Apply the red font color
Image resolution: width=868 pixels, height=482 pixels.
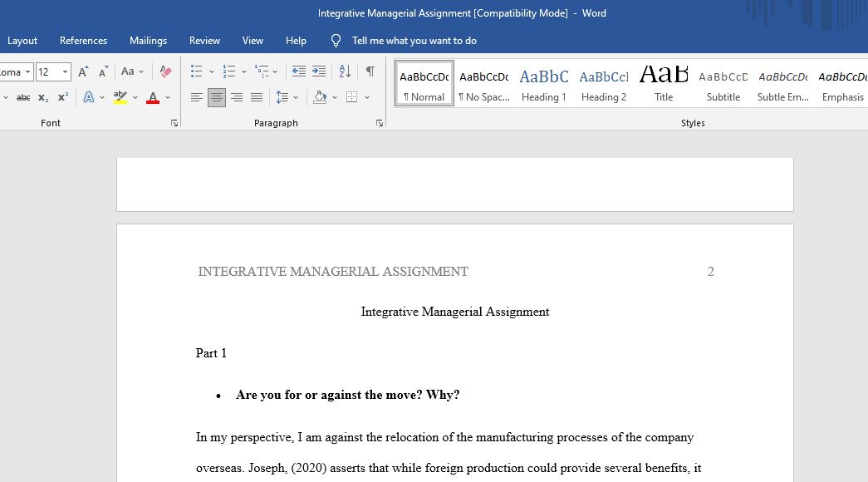(153, 97)
